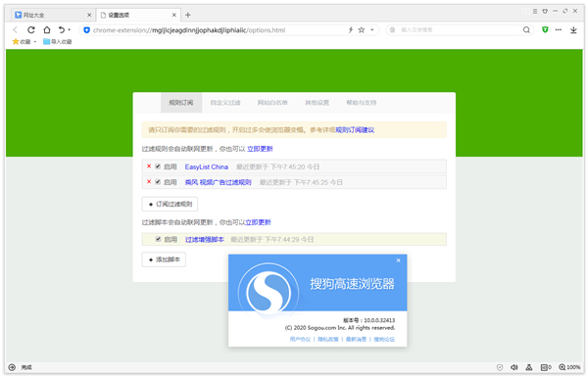Go to the home page icon

coord(46,29)
